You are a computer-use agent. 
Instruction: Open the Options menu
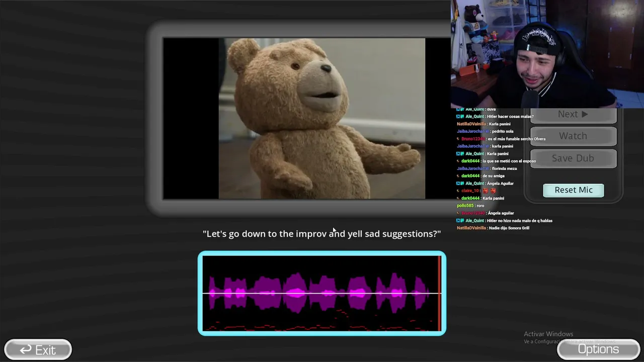598,349
